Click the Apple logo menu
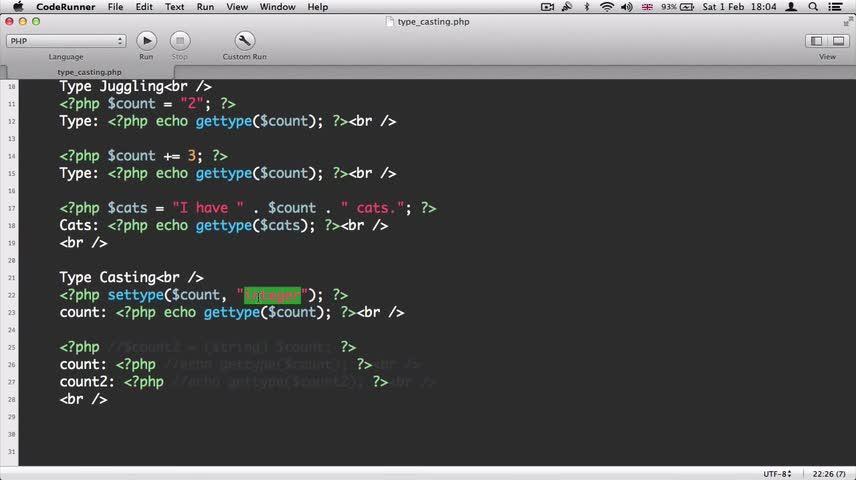 [18, 7]
